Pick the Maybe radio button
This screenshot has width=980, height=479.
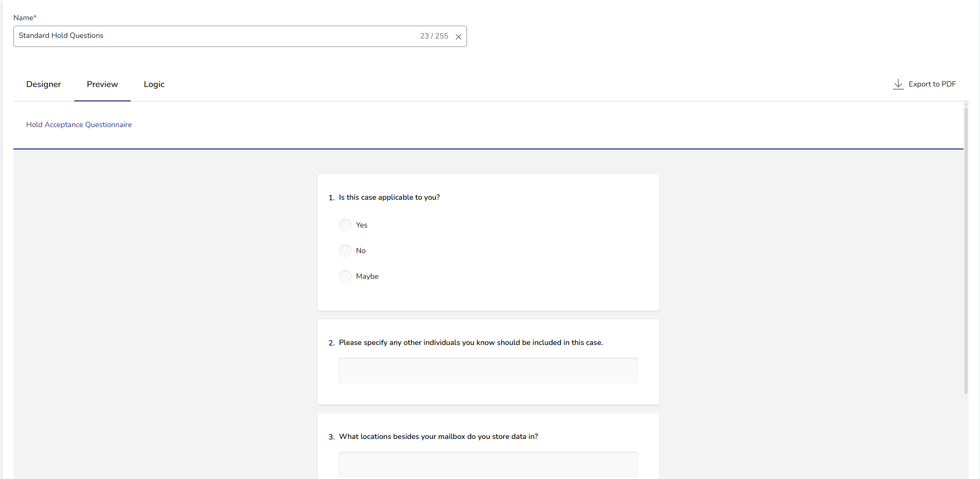[x=345, y=277]
